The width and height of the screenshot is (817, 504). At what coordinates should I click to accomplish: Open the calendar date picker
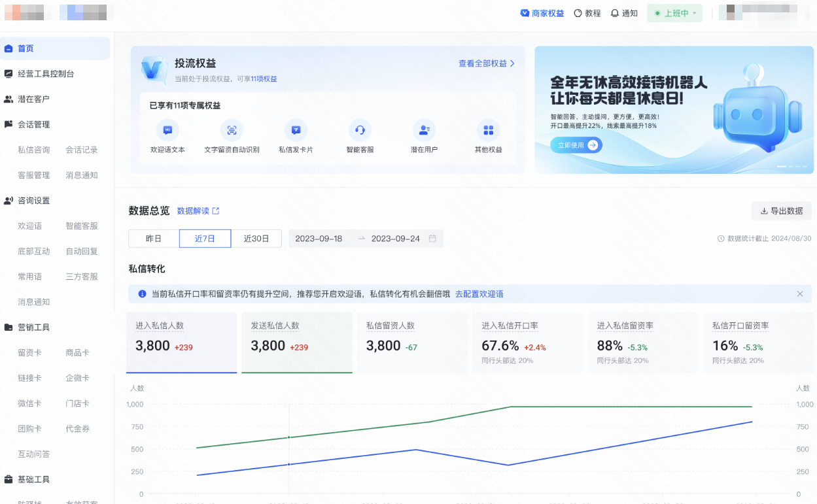click(x=432, y=239)
